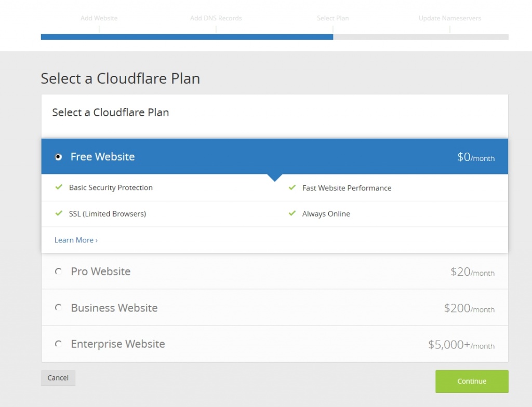The width and height of the screenshot is (532, 407).
Task: Click the 'Basic Security Protection' feature text
Action: tap(111, 187)
